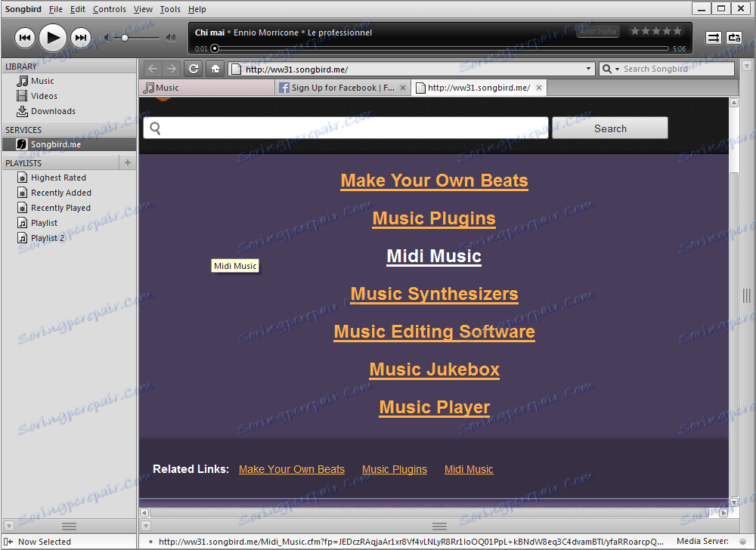The height and width of the screenshot is (550, 756).
Task: Open the Artist Profile button
Action: coord(598,31)
